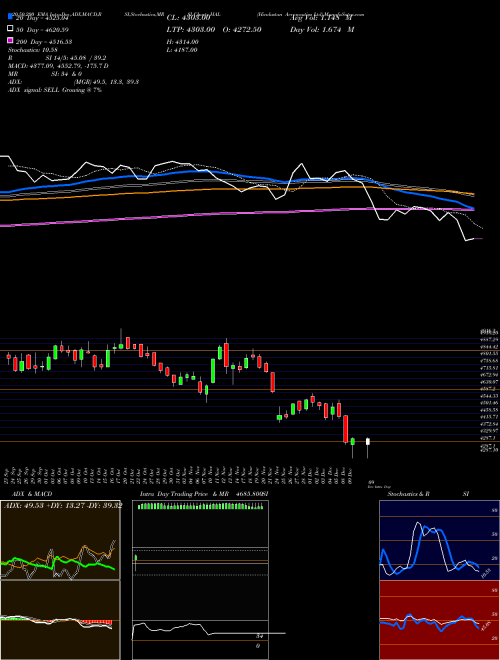
Task: Select the '50 Day' EMA value label
Action: tap(42, 30)
